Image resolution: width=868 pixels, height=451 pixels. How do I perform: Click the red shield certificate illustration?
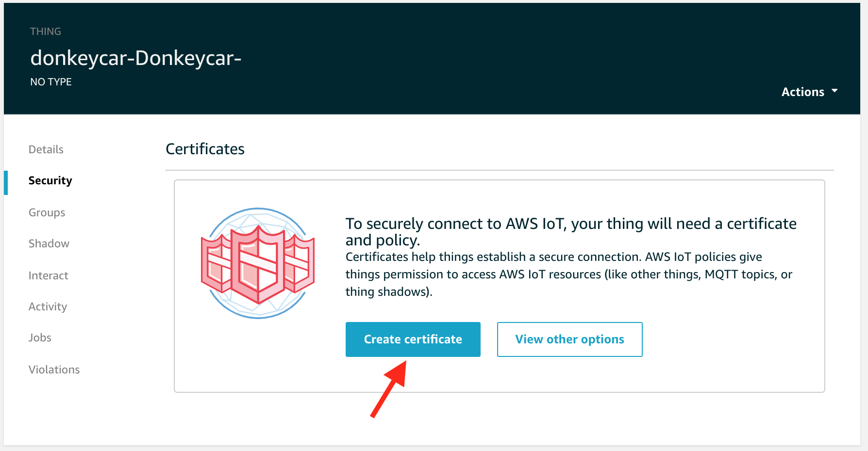pos(258,263)
